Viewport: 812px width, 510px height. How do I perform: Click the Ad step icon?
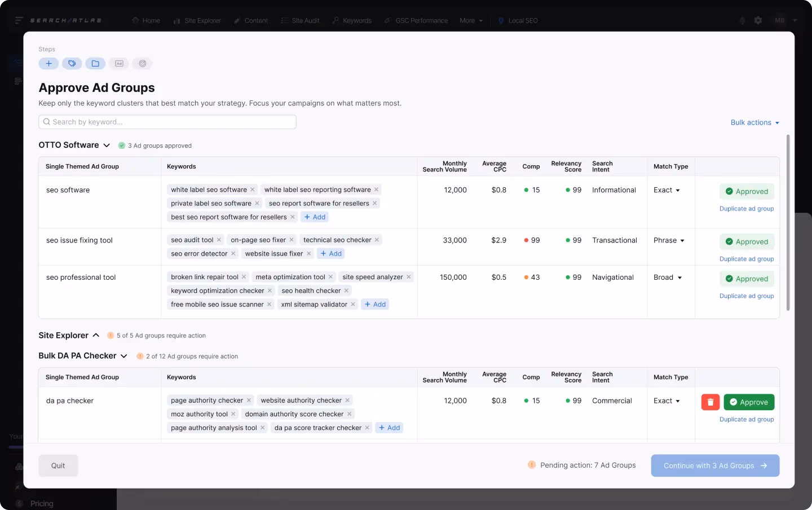click(119, 64)
